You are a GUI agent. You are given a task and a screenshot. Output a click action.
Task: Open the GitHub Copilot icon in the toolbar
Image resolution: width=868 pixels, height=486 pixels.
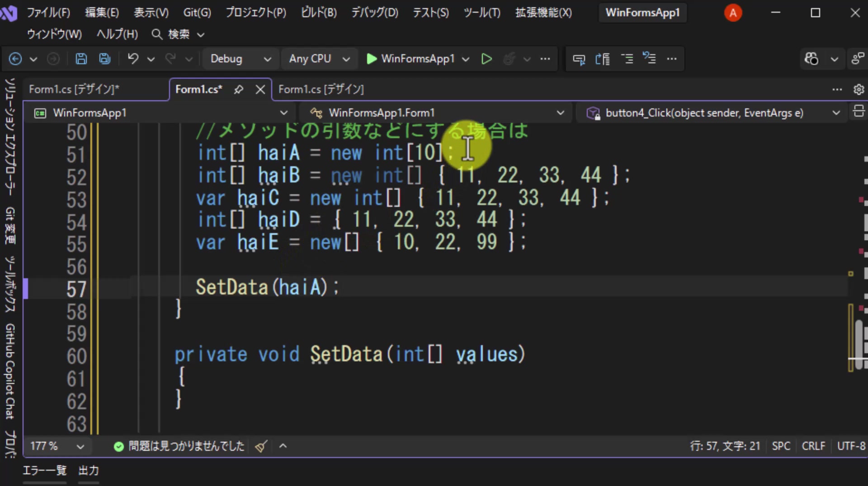click(811, 59)
